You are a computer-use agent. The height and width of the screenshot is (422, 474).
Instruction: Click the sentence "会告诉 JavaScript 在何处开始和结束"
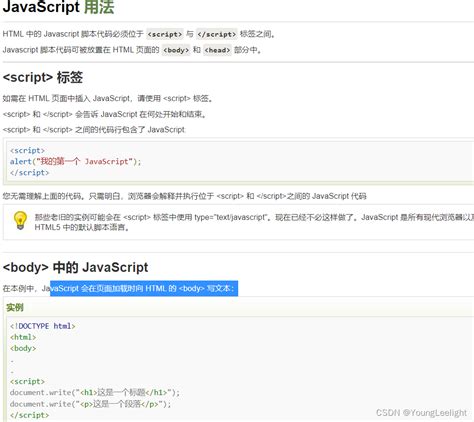104,114
